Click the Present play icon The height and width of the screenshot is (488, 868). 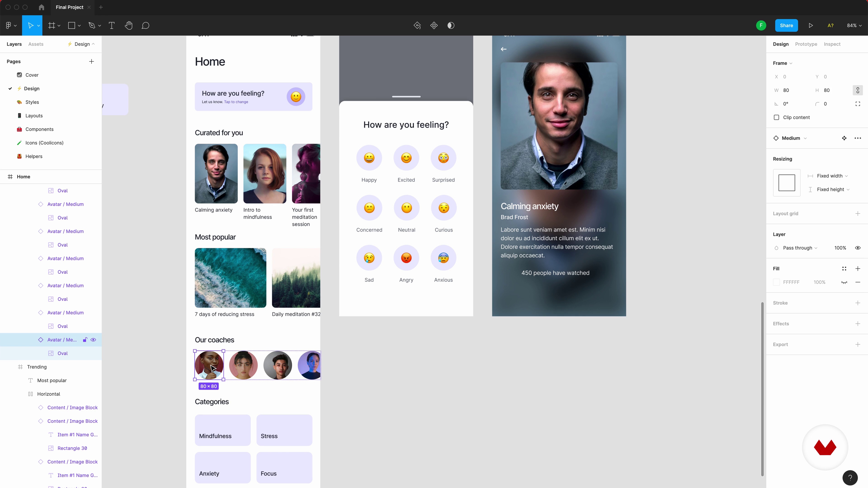[x=811, y=26]
